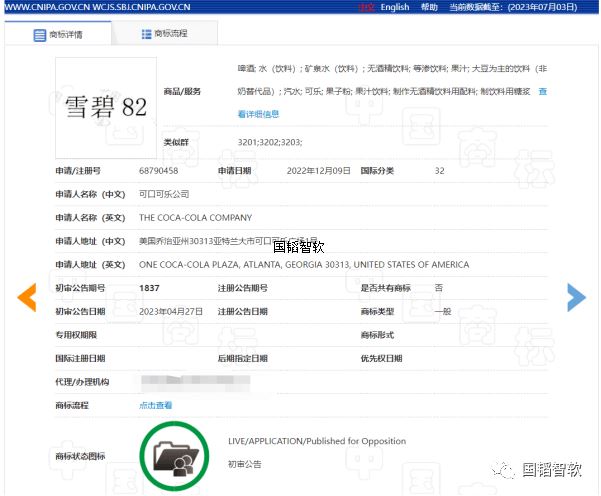Click the 代理/办理机构 label

[x=82, y=382]
